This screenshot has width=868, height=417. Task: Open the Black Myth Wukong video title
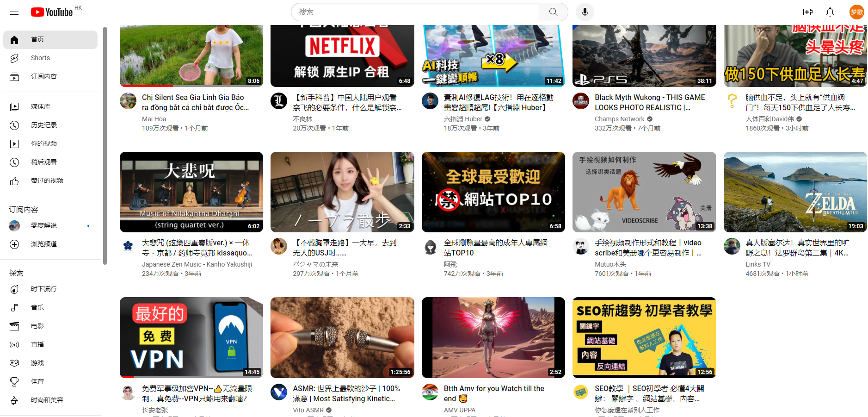point(649,102)
